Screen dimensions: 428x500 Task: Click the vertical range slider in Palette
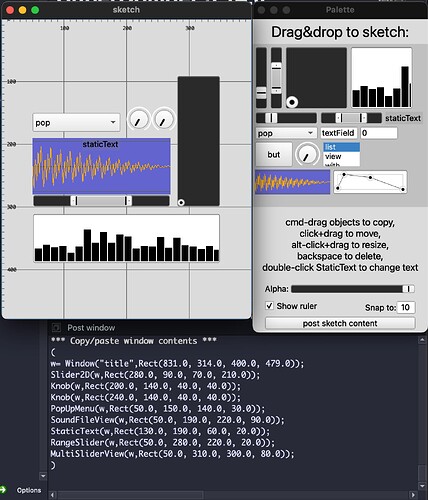(276, 78)
